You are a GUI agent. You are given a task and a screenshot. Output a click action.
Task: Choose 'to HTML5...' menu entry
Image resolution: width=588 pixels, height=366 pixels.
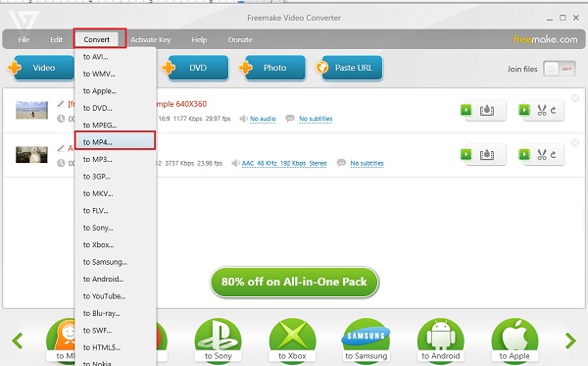pyautogui.click(x=115, y=347)
